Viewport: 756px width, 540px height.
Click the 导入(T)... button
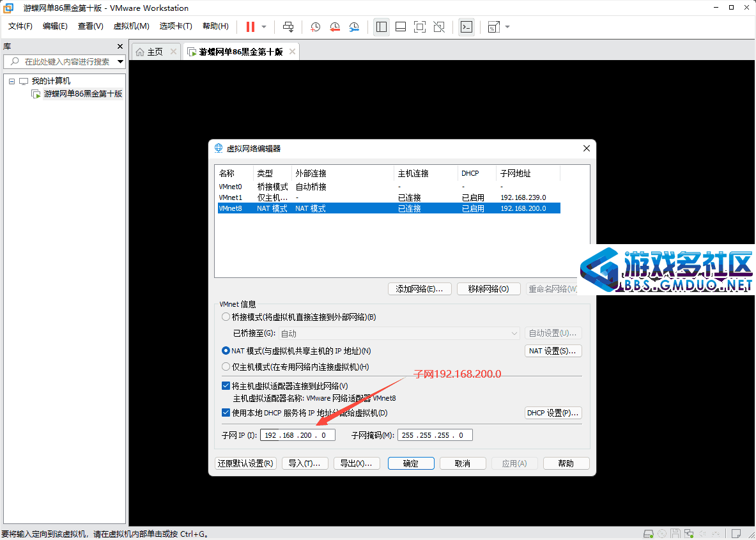[305, 463]
